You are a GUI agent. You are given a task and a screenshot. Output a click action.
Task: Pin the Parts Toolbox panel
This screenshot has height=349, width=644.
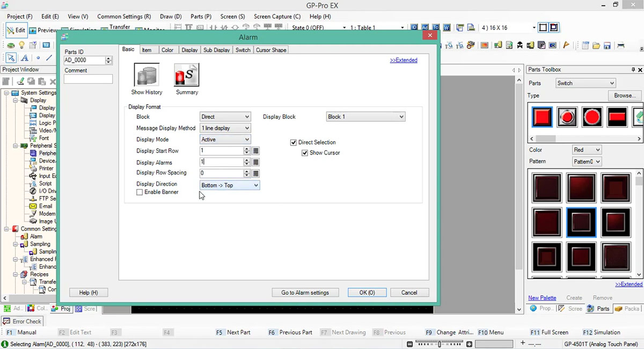(x=633, y=70)
